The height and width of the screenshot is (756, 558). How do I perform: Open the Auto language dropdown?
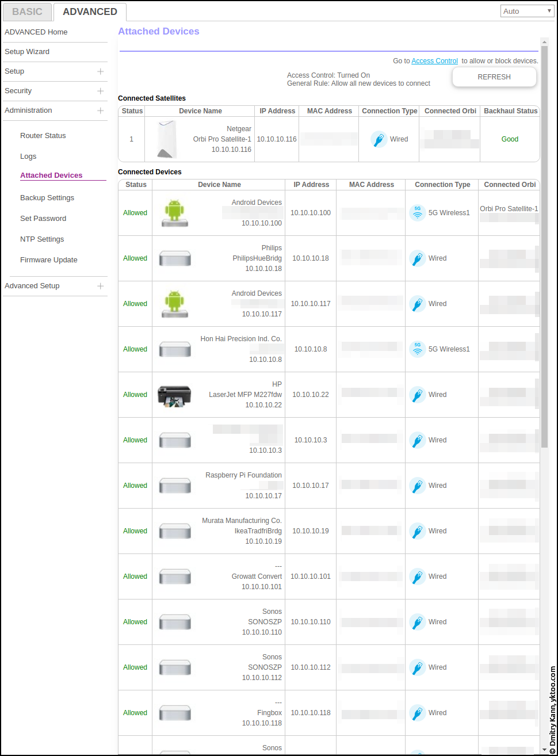click(x=527, y=12)
